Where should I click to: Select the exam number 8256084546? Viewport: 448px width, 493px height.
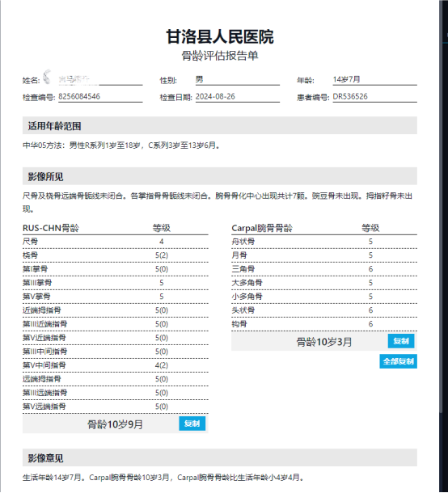point(79,96)
